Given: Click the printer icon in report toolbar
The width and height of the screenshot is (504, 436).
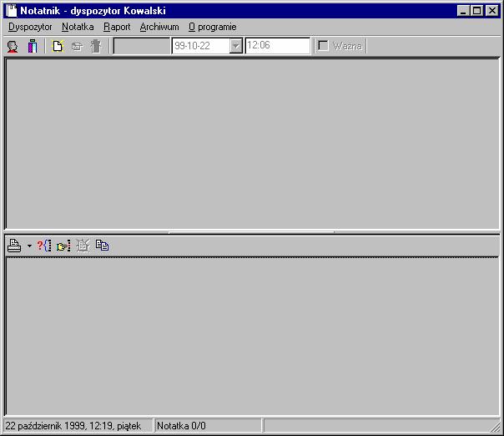Looking at the screenshot, I should click(14, 246).
